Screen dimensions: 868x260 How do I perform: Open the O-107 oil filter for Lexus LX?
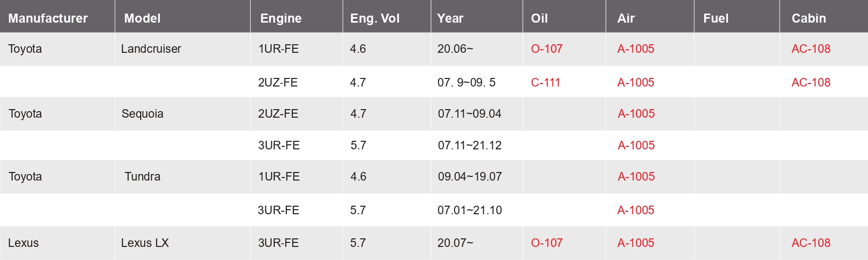547,243
